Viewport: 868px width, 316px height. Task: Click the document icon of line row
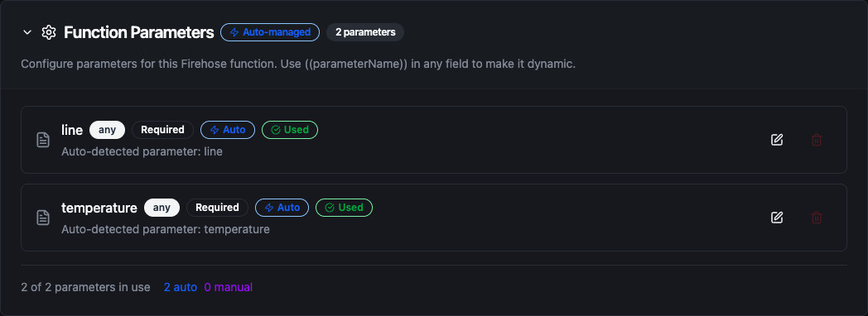click(43, 140)
